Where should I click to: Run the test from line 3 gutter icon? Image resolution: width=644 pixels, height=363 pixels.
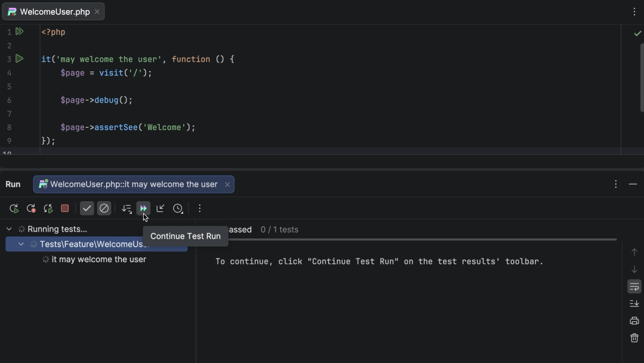tap(19, 59)
